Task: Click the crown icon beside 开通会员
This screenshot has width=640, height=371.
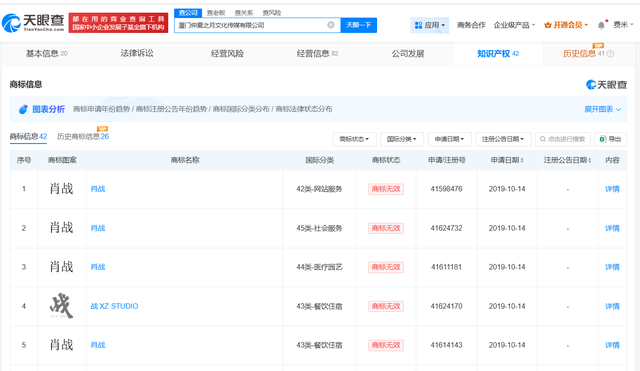Action: (548, 25)
